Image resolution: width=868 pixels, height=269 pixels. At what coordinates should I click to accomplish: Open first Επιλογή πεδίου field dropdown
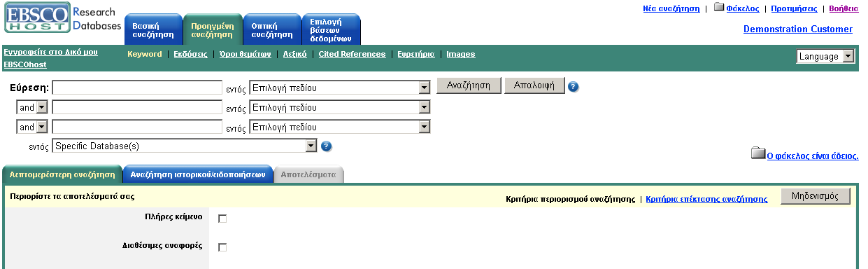click(339, 88)
